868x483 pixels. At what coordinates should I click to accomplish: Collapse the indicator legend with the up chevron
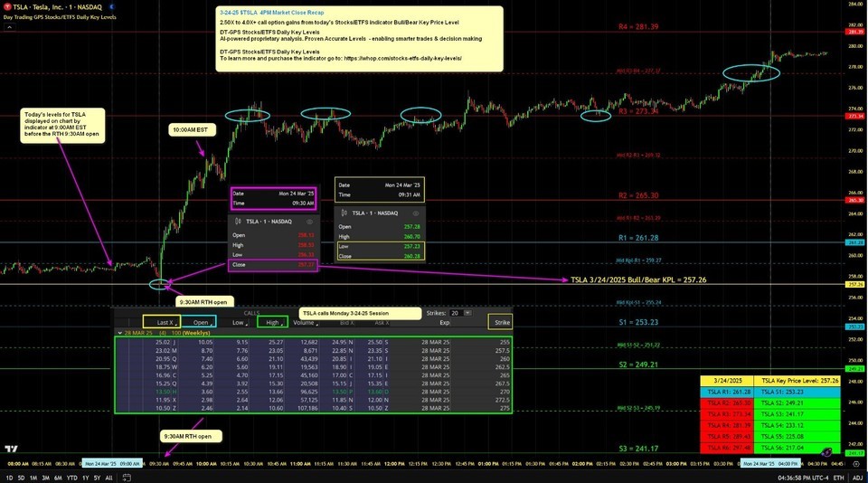click(x=9, y=27)
